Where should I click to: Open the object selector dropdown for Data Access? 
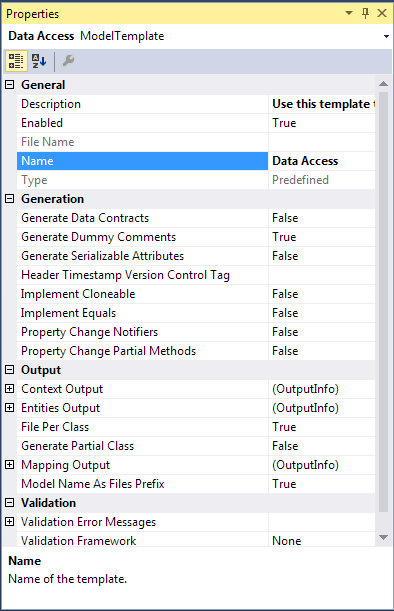tap(386, 36)
